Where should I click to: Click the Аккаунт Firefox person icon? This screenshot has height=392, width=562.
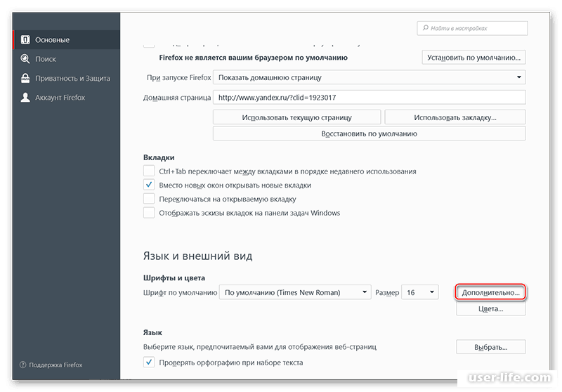pyautogui.click(x=25, y=98)
